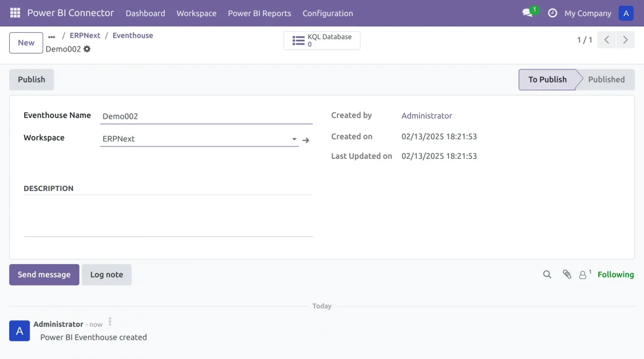Switch record status to Published
This screenshot has height=359, width=644.
607,79
